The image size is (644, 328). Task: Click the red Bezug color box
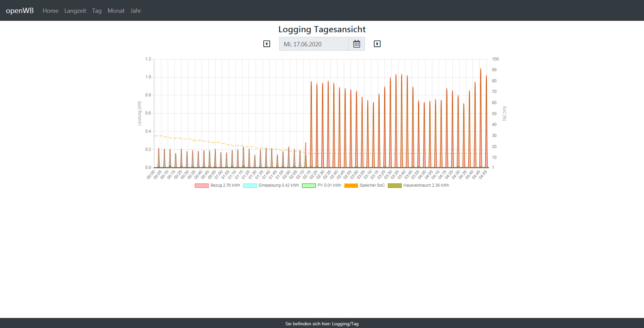(202, 186)
